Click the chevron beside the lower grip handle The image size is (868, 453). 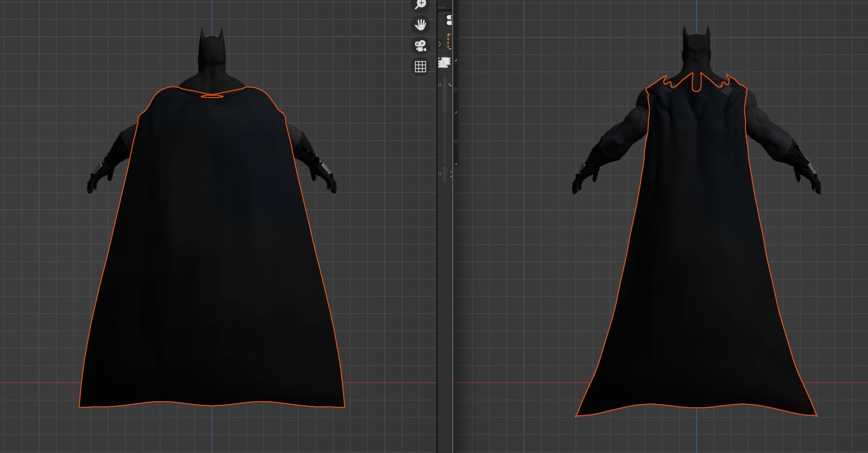coord(451,174)
